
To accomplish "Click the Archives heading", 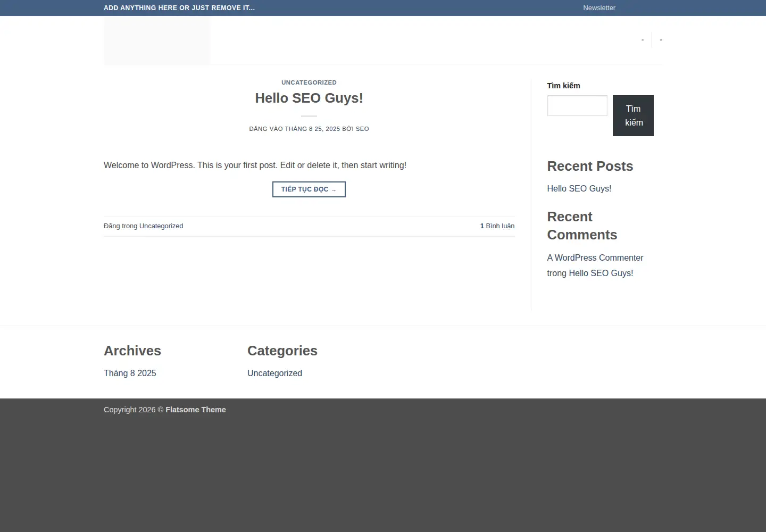I will (x=132, y=351).
